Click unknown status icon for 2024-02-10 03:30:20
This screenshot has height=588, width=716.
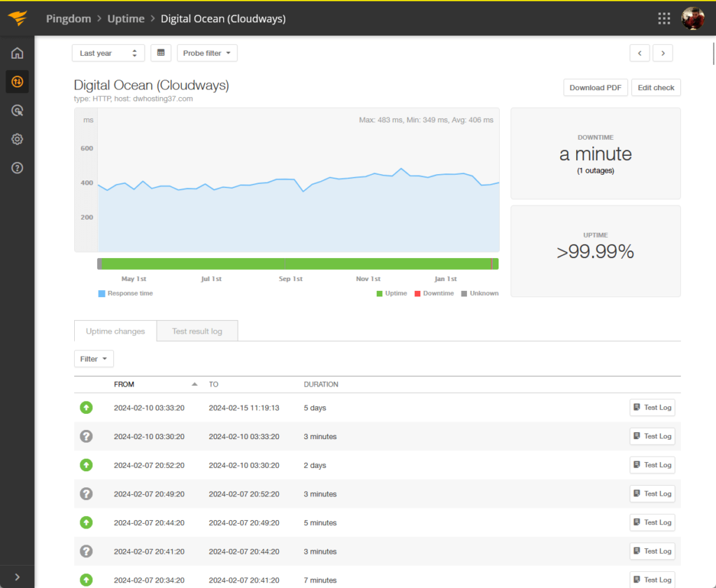pos(86,436)
